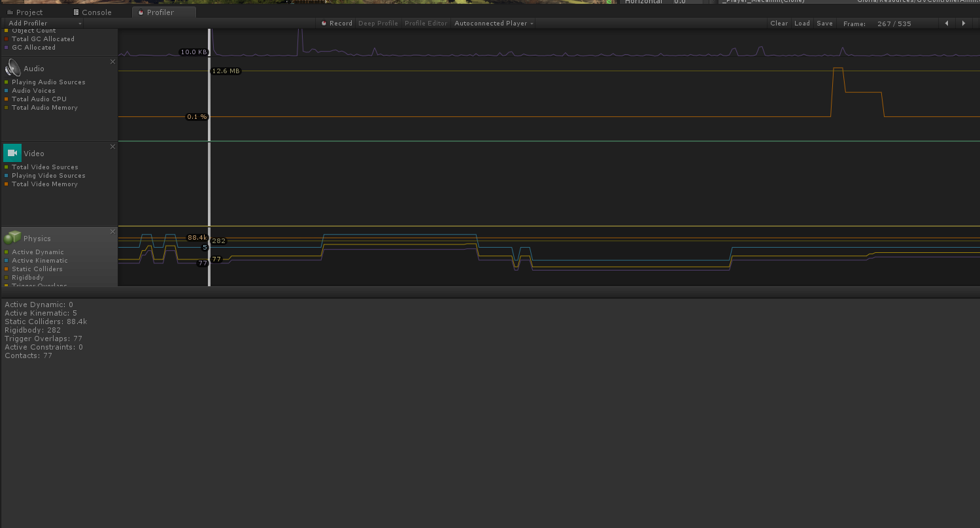Toggle Total Video Sources series swatch
The width and height of the screenshot is (980, 528).
pos(7,167)
